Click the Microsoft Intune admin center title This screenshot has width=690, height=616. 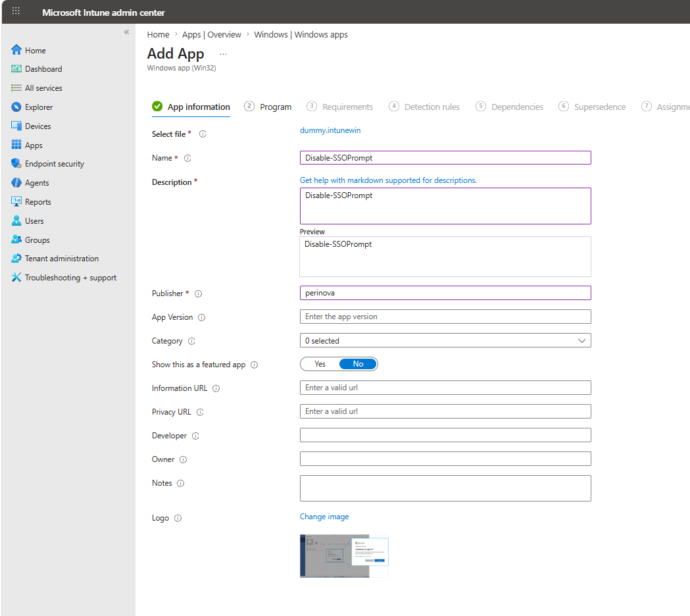(x=103, y=13)
